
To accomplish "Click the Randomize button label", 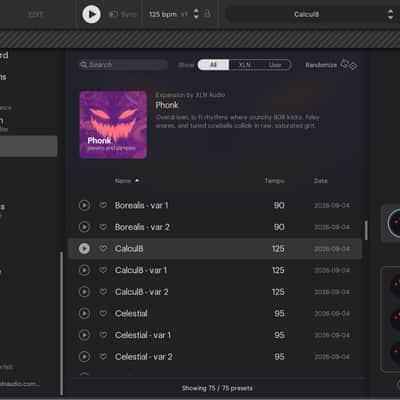I will click(x=321, y=65).
